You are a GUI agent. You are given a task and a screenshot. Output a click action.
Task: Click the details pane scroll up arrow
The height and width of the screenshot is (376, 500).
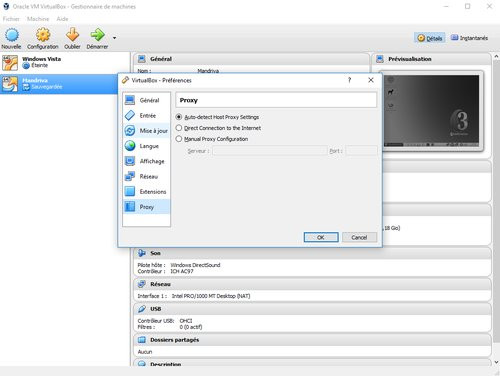[x=496, y=57]
